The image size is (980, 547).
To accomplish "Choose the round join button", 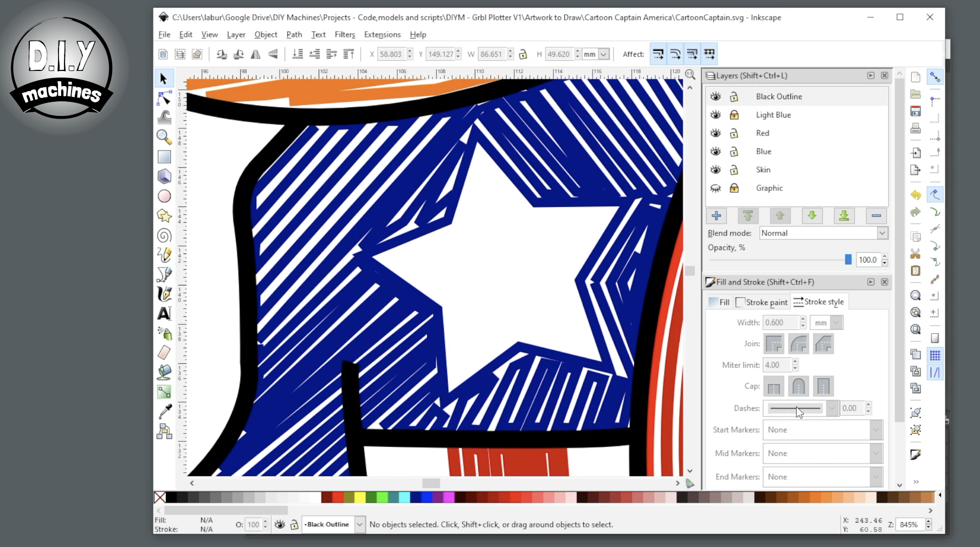I will click(798, 344).
